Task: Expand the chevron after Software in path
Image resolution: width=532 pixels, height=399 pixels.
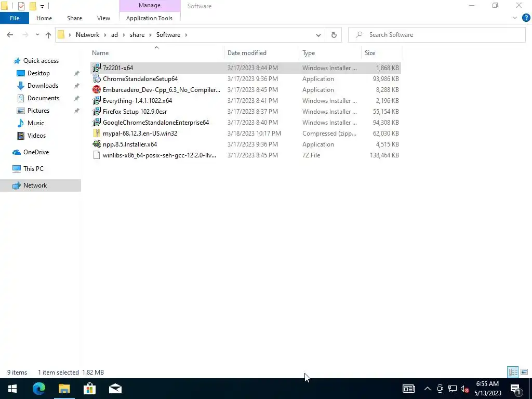Action: [x=186, y=35]
